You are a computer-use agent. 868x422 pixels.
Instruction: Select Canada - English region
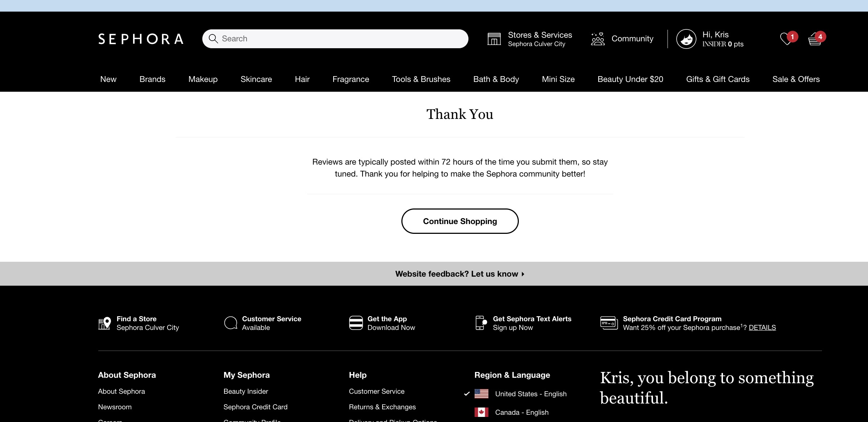point(521,413)
